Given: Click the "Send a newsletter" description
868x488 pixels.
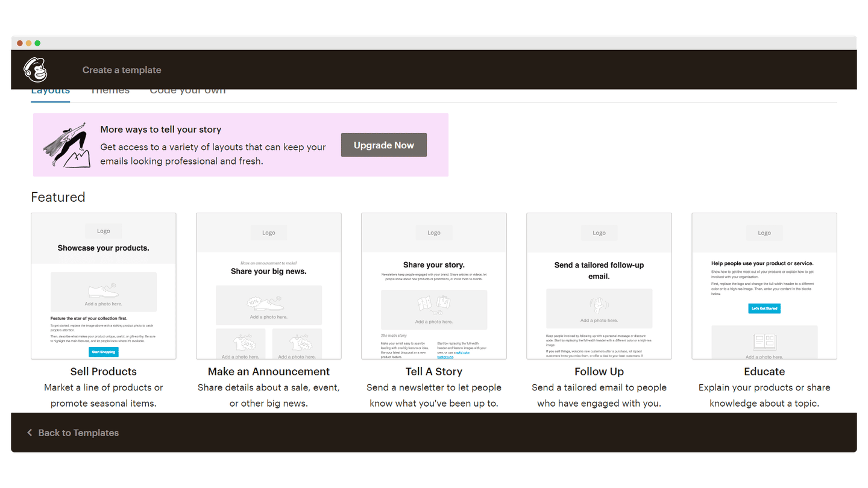Looking at the screenshot, I should (434, 395).
